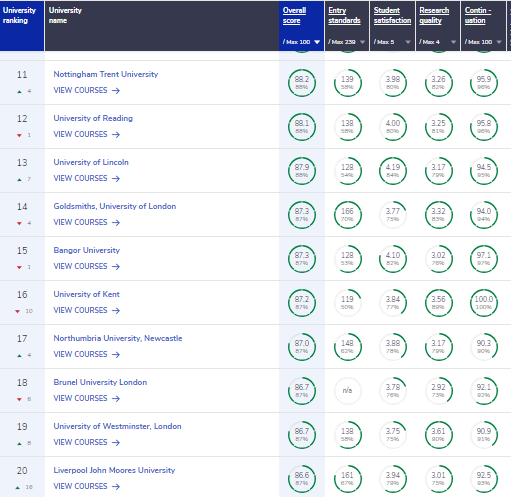Image resolution: width=511 pixels, height=497 pixels.
Task: Click Bangor student satisfaction 4.10 circle
Action: 393,259
